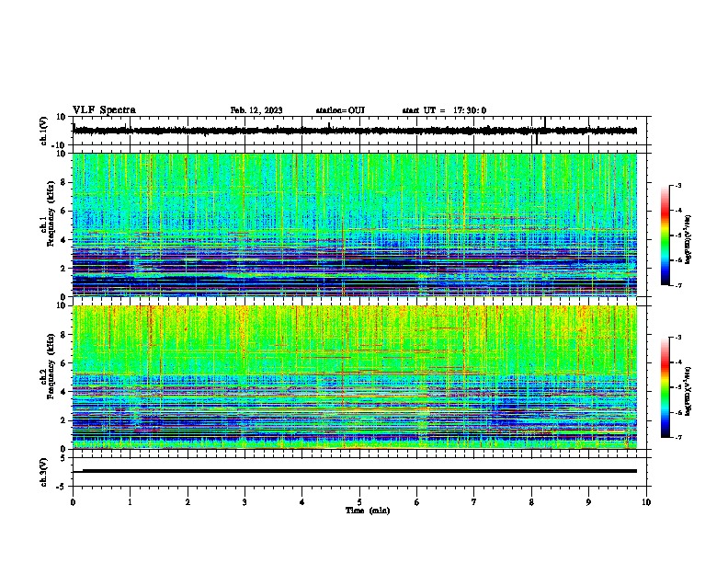Click time axis tick label '9'

click(588, 502)
